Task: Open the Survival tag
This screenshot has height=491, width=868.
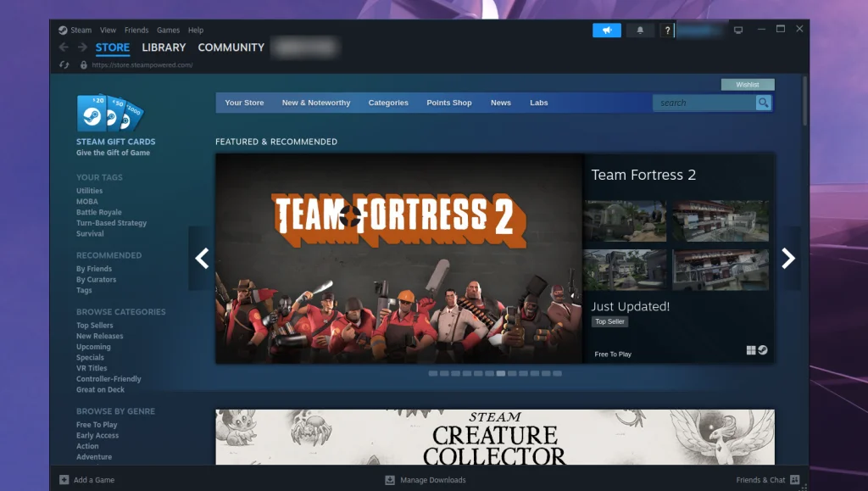Action: pyautogui.click(x=90, y=233)
